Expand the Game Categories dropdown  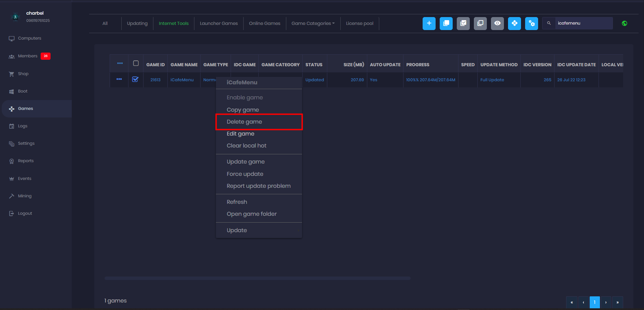click(313, 23)
